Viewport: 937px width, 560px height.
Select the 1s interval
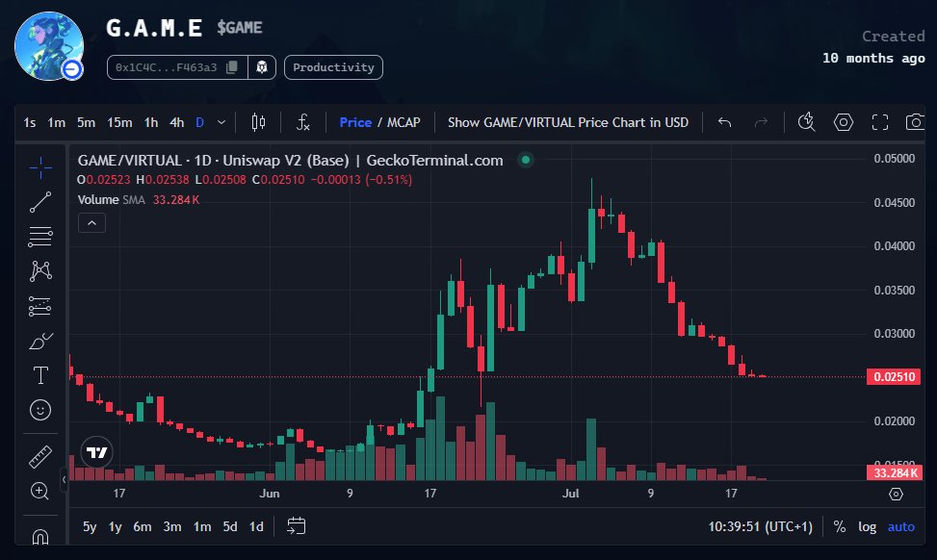coord(29,122)
